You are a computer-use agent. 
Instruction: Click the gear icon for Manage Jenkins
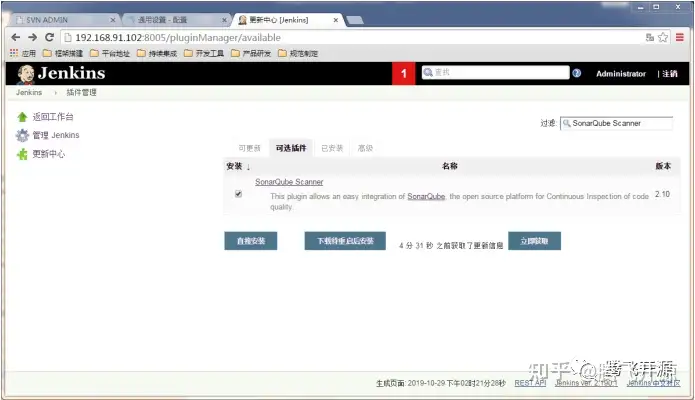pyautogui.click(x=22, y=135)
